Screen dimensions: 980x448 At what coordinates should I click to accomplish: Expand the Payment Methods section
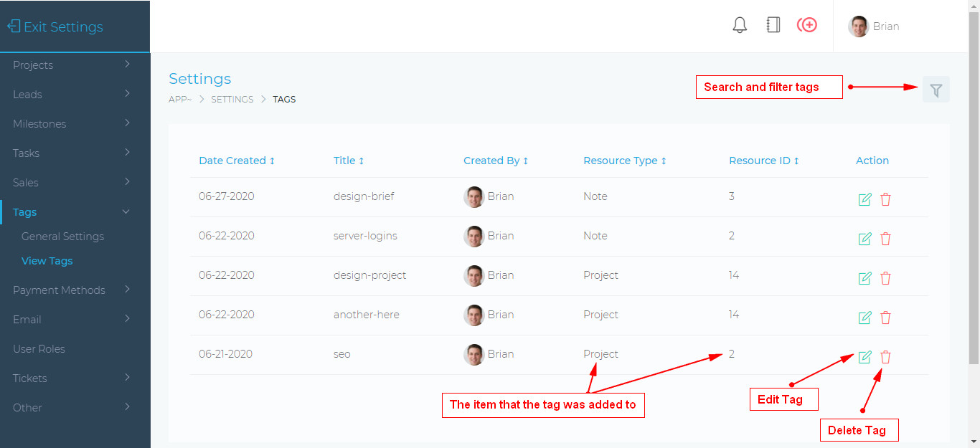tap(59, 290)
